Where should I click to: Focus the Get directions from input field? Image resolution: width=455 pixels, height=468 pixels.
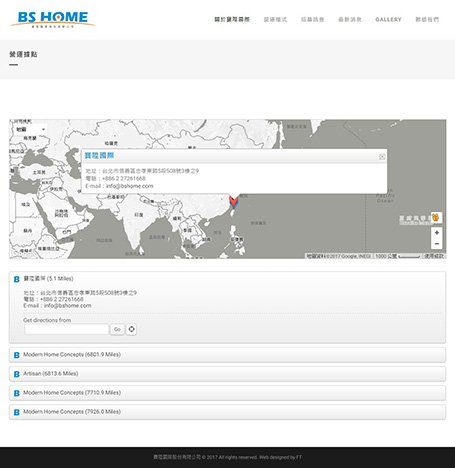click(x=67, y=329)
